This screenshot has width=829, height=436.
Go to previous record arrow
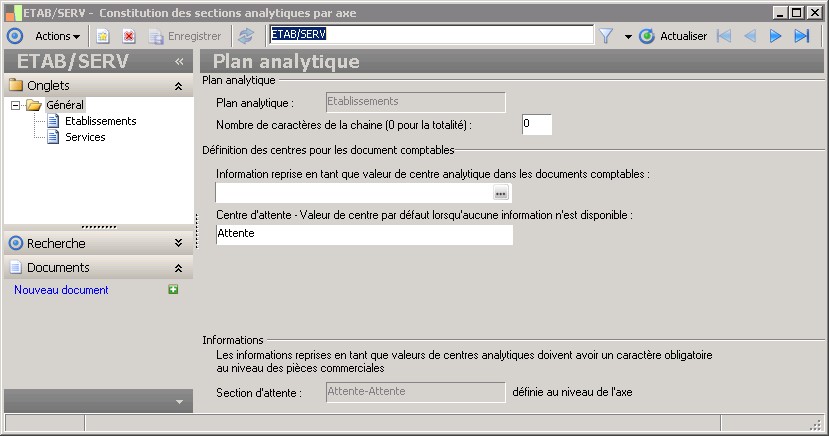click(750, 36)
